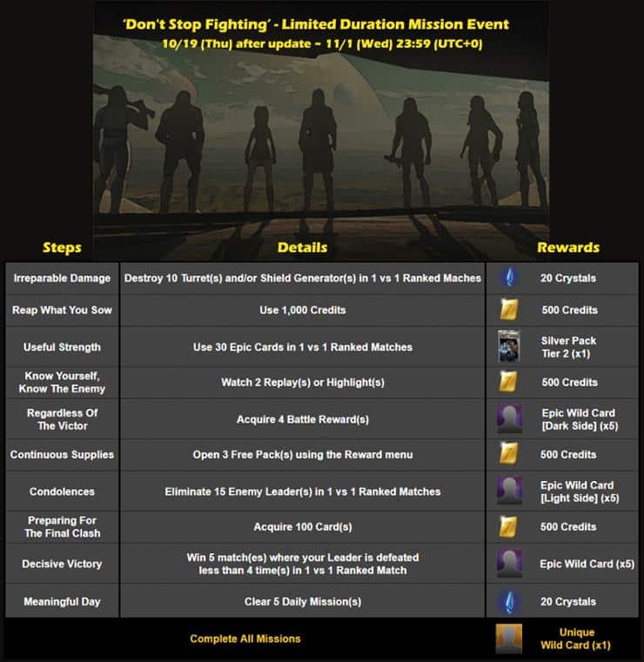Select the Condolences step

click(62, 491)
